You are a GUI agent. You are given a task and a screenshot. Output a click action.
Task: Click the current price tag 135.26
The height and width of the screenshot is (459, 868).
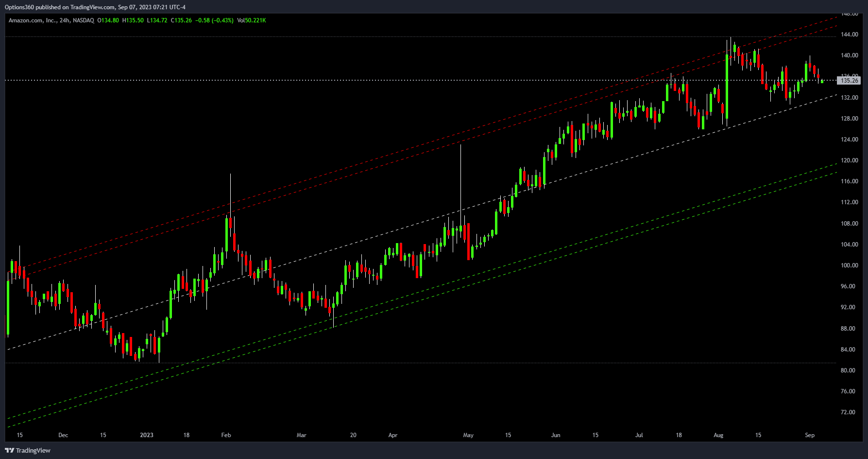click(x=849, y=81)
